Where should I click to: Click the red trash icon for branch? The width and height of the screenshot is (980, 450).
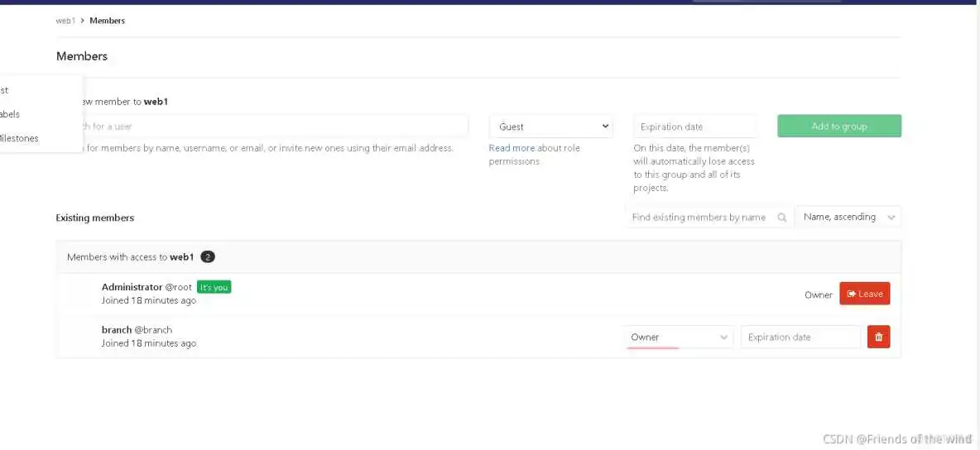click(x=878, y=337)
